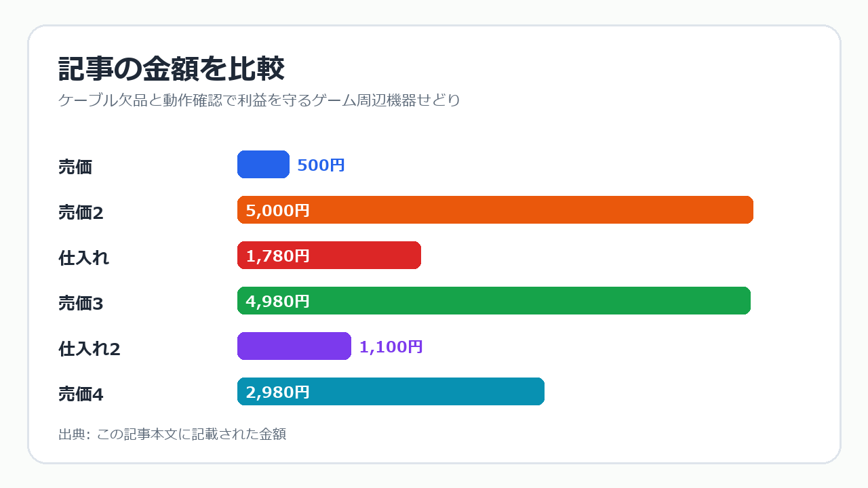Click the chart title 記事の金額を比較
868x488 pixels.
point(171,69)
